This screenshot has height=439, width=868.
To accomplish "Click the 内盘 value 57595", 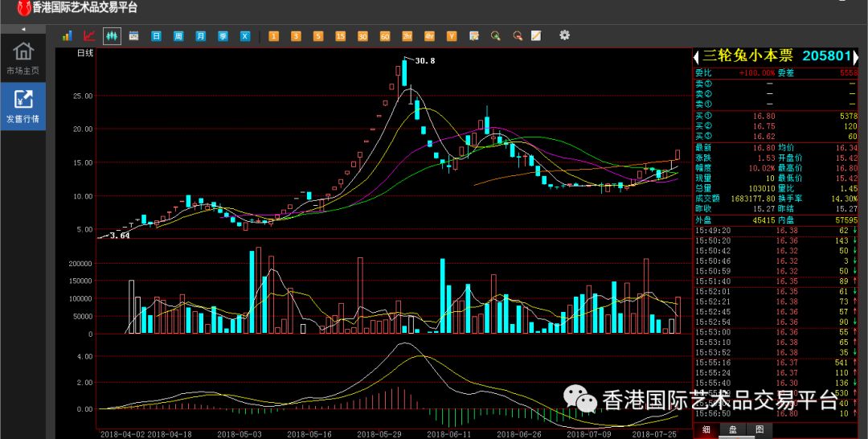I will point(845,219).
